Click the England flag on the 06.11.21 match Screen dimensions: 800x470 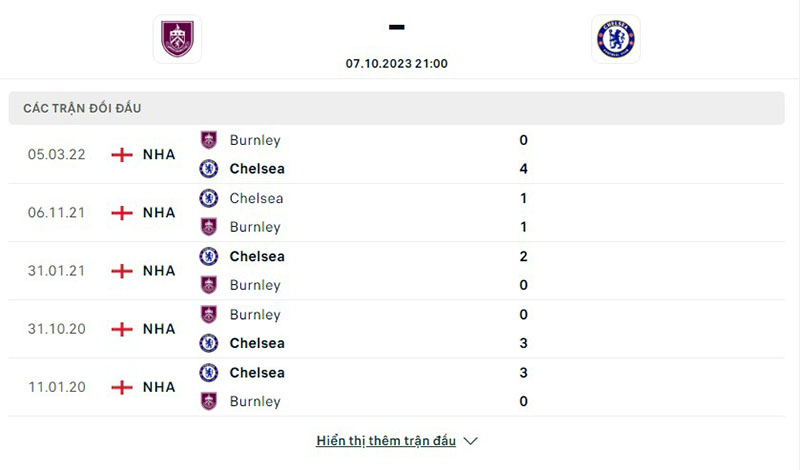pyautogui.click(x=122, y=213)
